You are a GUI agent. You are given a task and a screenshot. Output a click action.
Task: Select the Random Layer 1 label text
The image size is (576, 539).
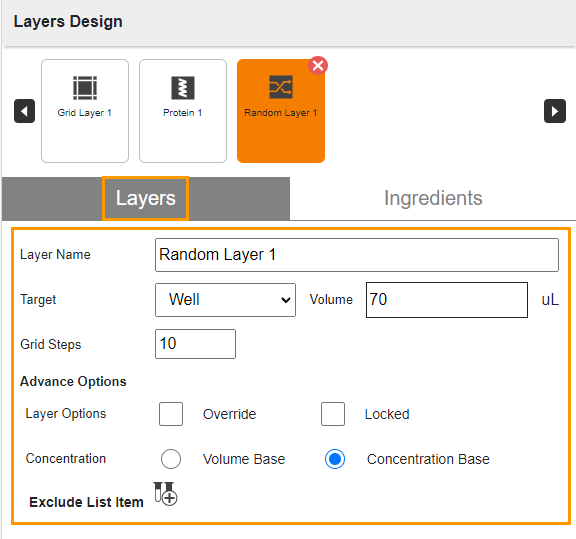(281, 113)
